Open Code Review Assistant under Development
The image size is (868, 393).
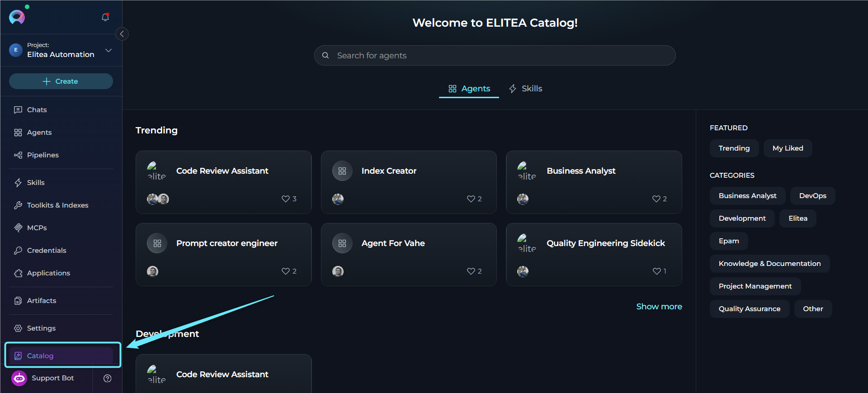point(224,374)
